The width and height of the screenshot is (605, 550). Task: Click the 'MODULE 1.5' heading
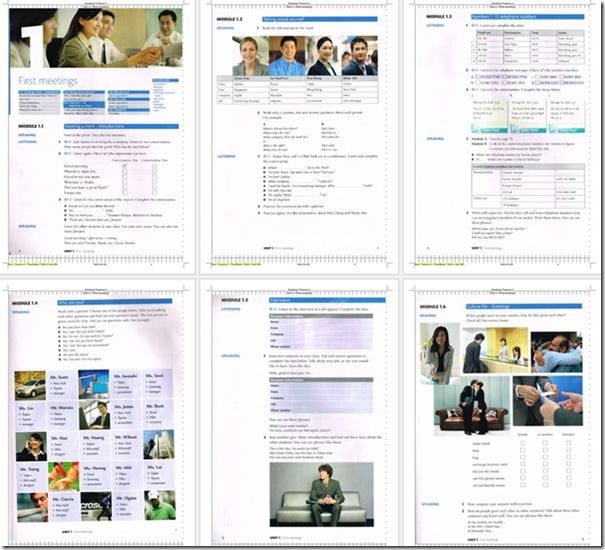pyautogui.click(x=235, y=300)
